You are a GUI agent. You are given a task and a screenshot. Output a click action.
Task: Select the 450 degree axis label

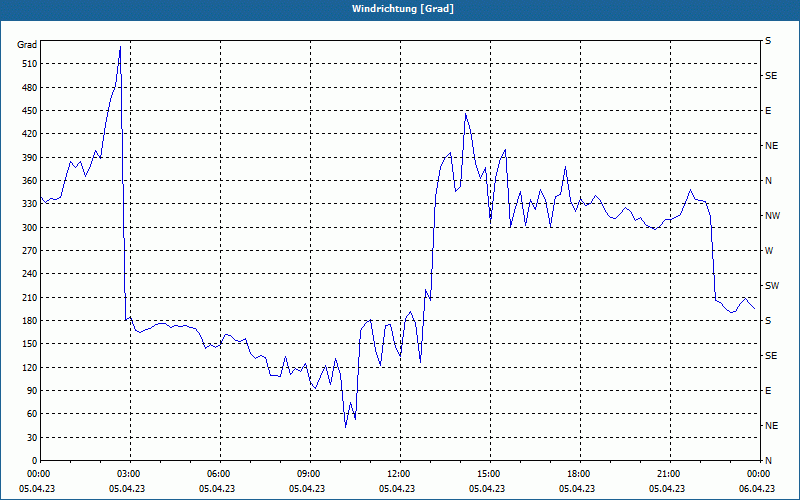(30, 111)
